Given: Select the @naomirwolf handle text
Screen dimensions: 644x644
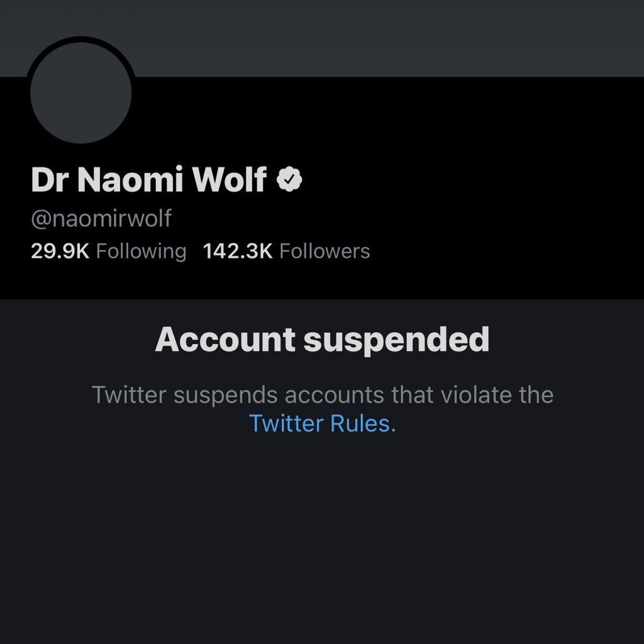Looking at the screenshot, I should tap(101, 218).
